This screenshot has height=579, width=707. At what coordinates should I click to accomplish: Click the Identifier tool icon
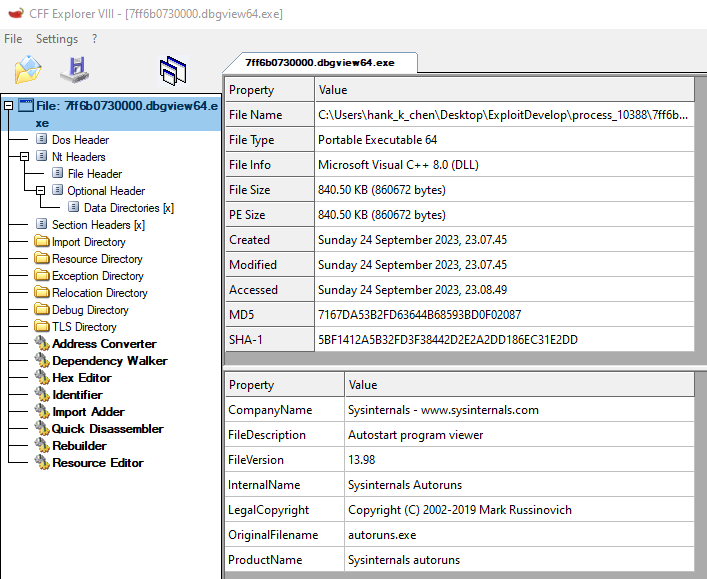[x=42, y=394]
